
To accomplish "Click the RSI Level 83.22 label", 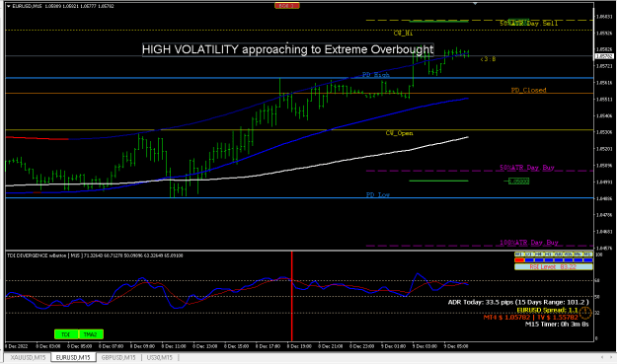I will tap(553, 267).
